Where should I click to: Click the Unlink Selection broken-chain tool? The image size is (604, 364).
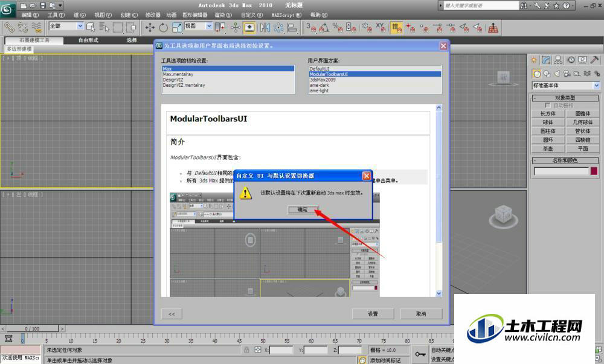tap(23, 27)
